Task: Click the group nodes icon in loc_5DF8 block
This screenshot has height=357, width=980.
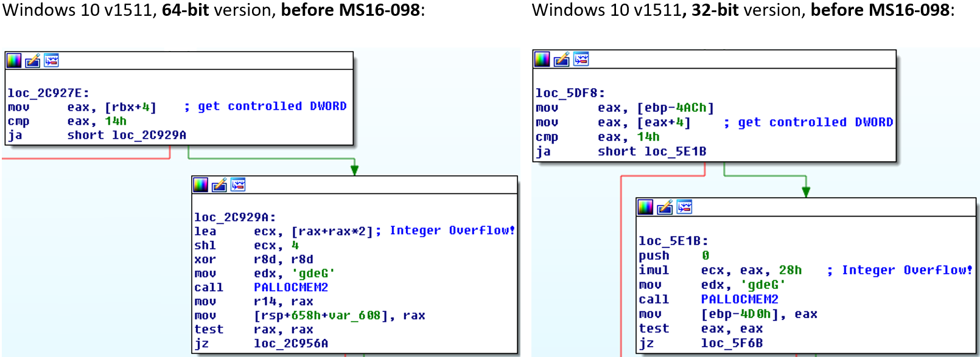Action: click(581, 59)
